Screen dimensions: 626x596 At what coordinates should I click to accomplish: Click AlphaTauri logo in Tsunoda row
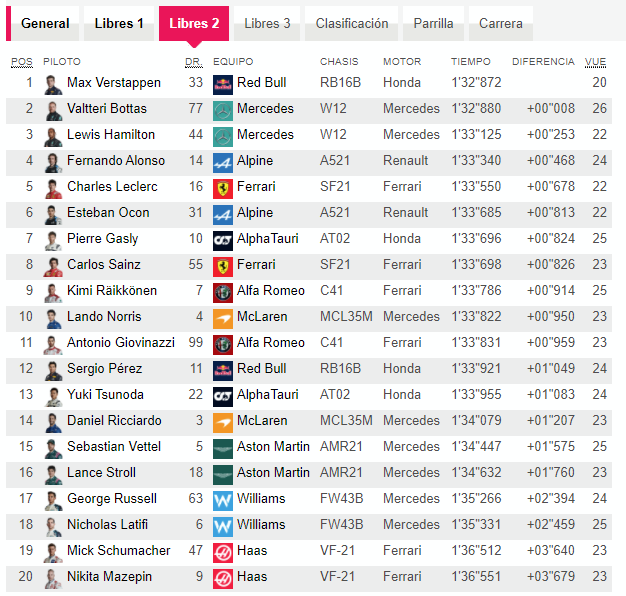click(x=223, y=396)
